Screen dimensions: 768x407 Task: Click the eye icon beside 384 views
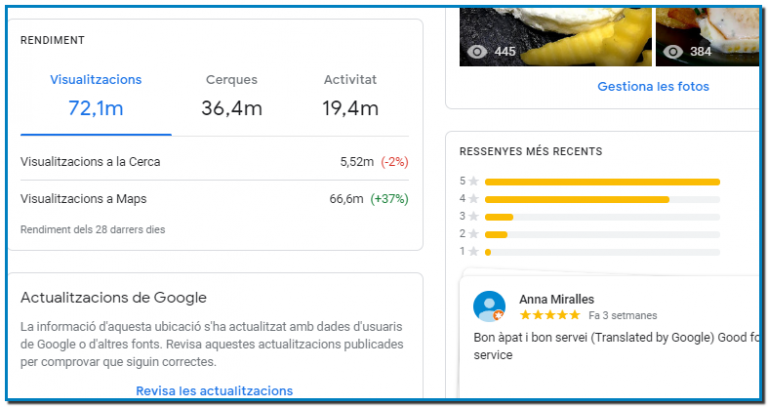673,52
